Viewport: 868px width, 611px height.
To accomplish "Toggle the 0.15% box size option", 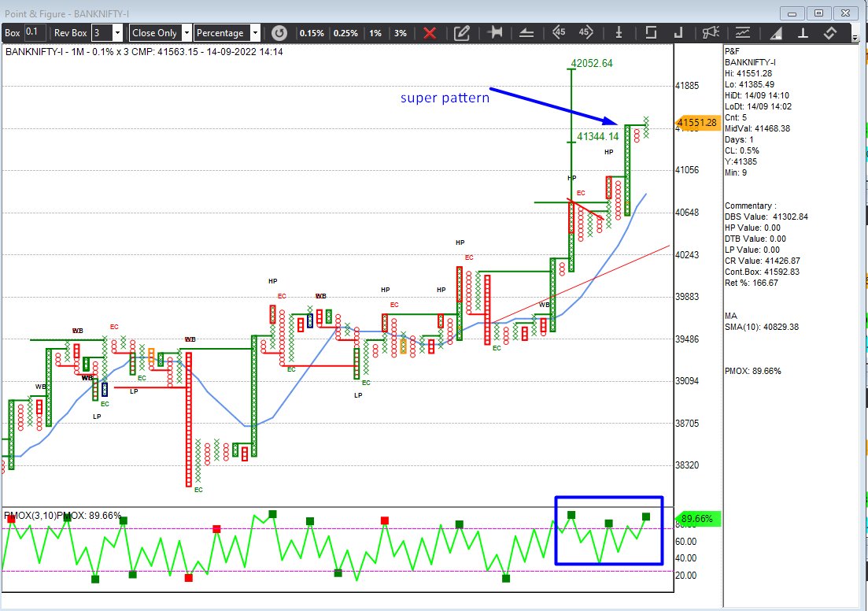I will coord(312,33).
